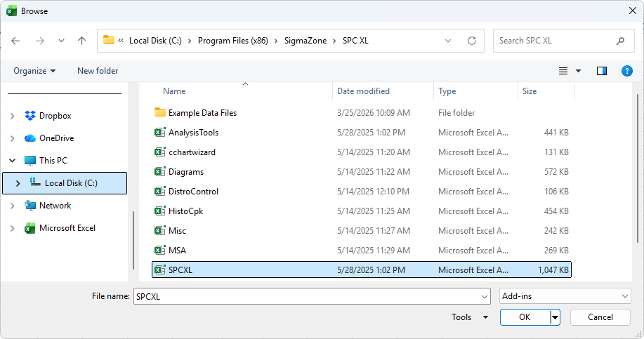Select the SPCXL add-in icon
Screen dimensions: 644x339
tap(159, 270)
